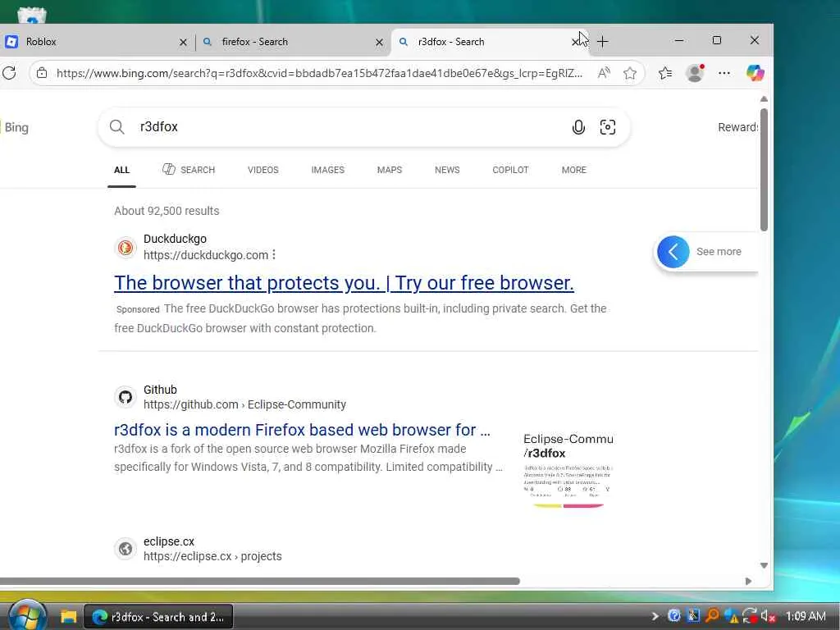The height and width of the screenshot is (630, 840).
Task: Click the blue help tray icon
Action: pyautogui.click(x=674, y=616)
